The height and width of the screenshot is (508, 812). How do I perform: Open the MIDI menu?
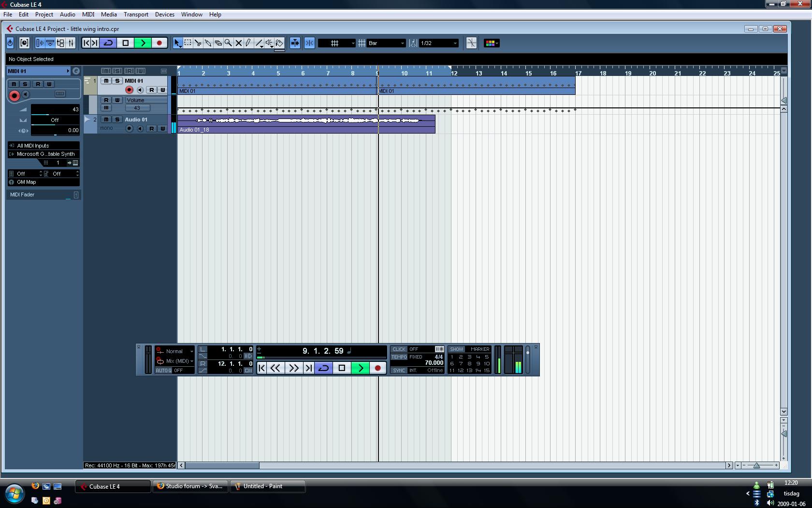tap(88, 14)
